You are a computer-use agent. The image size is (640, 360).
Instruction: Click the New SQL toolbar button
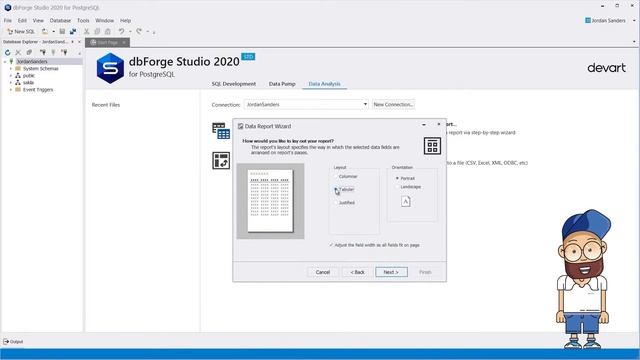[21, 31]
